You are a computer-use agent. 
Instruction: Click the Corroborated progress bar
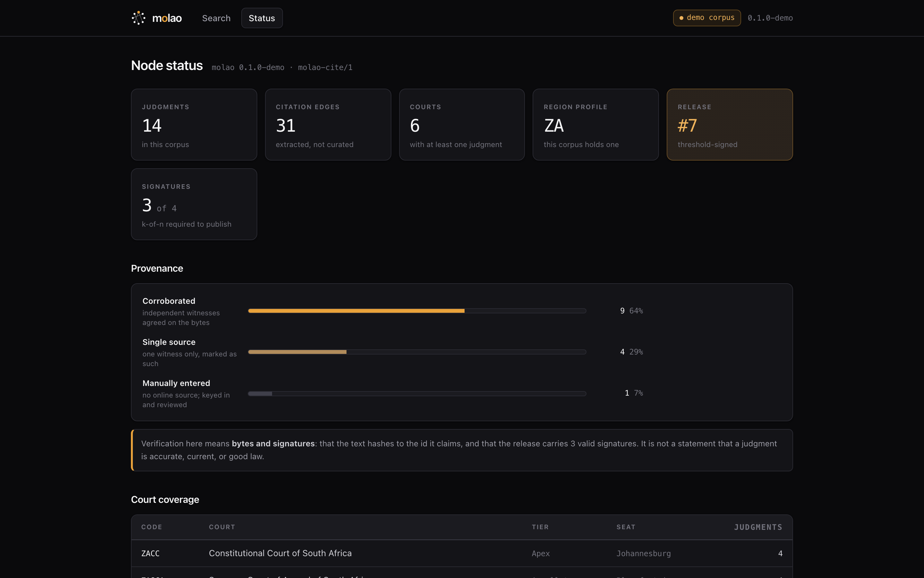click(x=417, y=311)
